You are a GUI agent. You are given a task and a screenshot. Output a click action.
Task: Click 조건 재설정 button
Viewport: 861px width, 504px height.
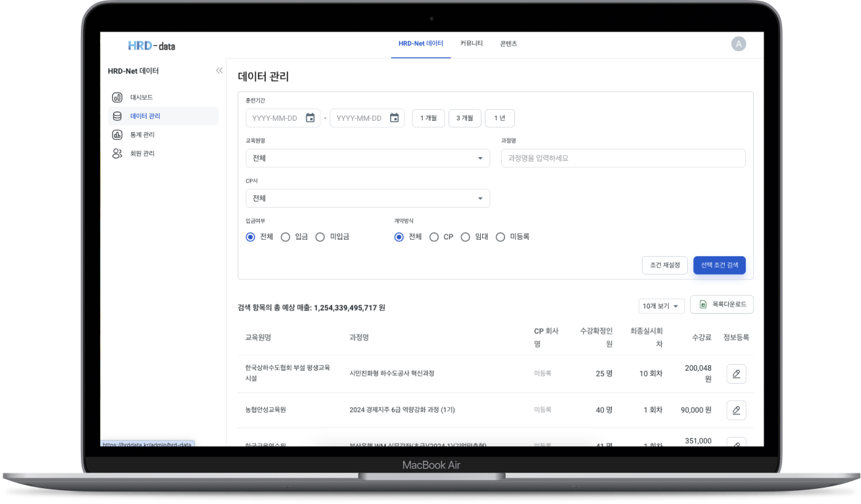click(665, 265)
